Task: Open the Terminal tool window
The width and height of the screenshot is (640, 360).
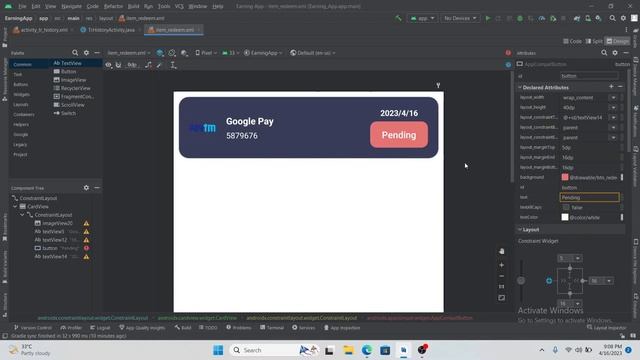Action: point(272,328)
